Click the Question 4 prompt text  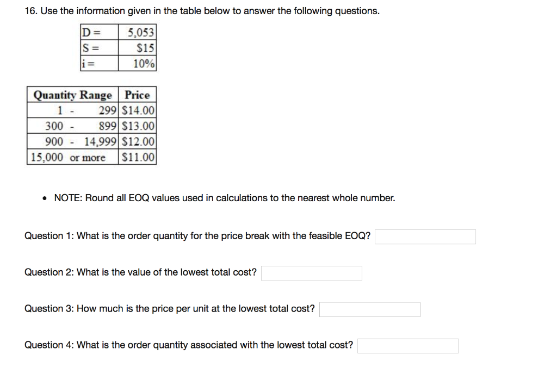click(x=188, y=345)
